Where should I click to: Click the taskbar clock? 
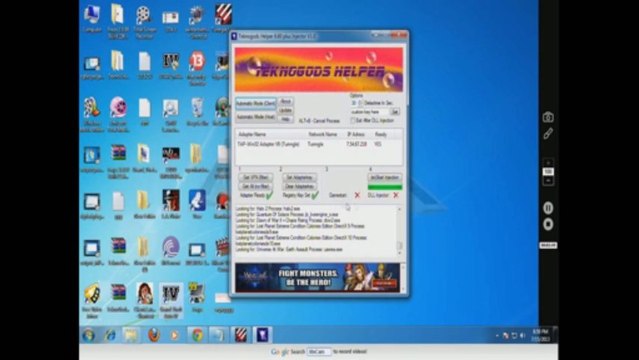click(540, 335)
